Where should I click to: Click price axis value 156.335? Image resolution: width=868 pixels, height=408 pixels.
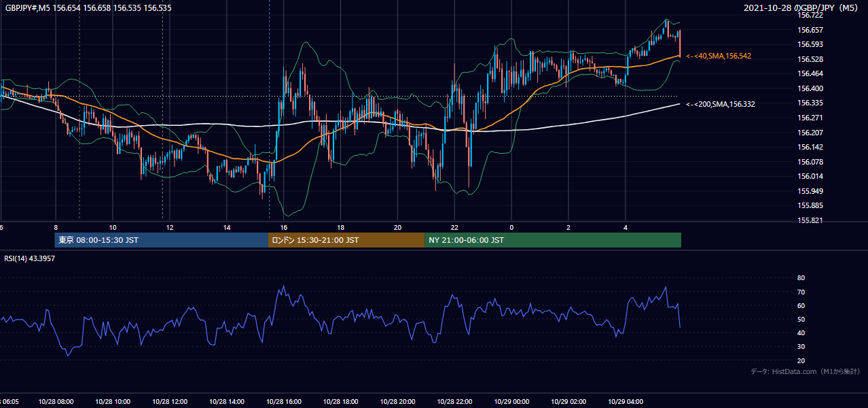coord(810,103)
